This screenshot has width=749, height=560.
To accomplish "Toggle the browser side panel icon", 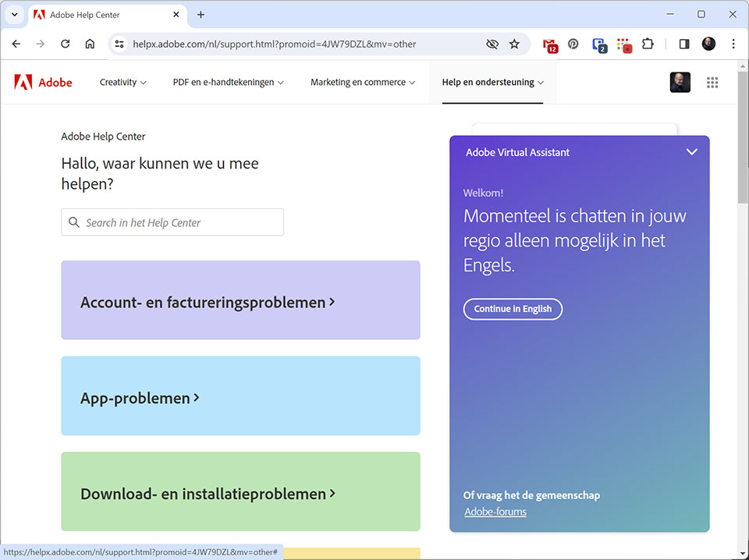I will 684,44.
